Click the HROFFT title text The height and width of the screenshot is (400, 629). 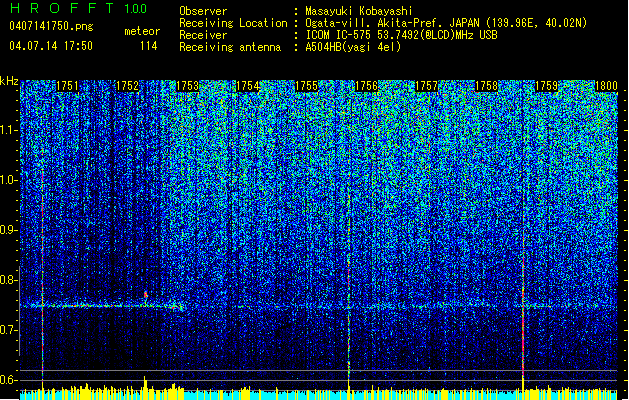(x=62, y=8)
